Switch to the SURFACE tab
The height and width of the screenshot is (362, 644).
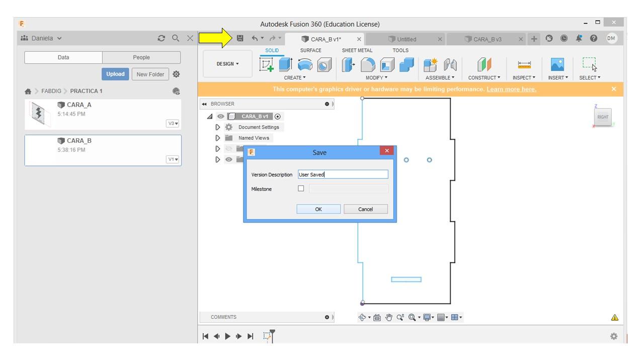pos(310,50)
